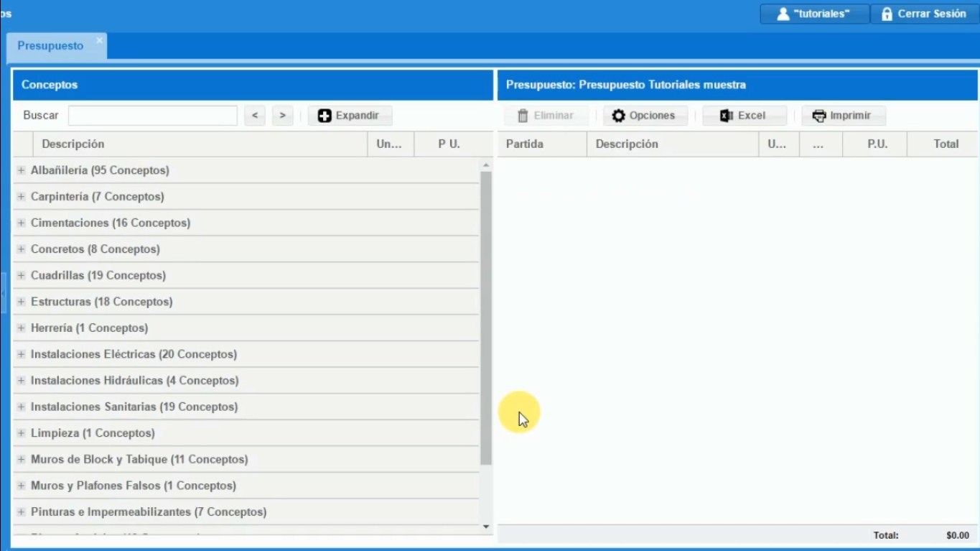Select the Presupuesto tab
This screenshot has width=980, height=551.
50,46
